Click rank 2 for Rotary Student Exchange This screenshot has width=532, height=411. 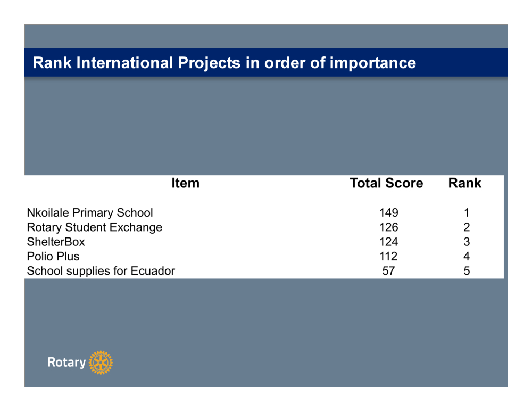pos(467,227)
